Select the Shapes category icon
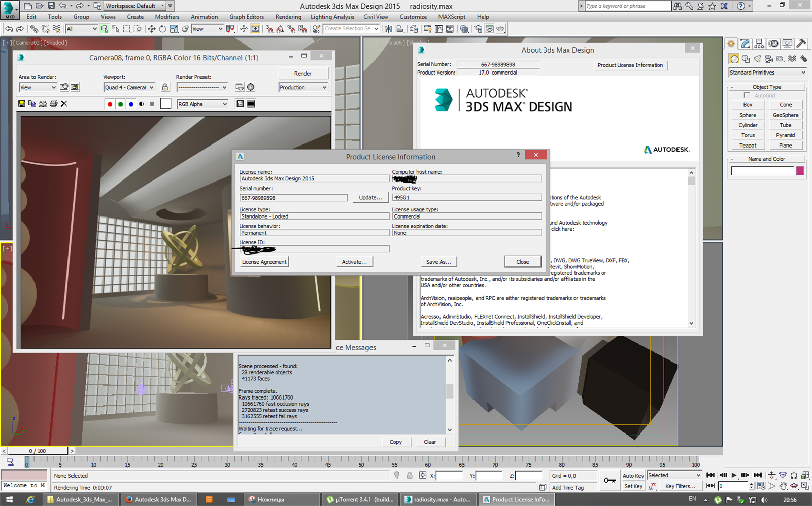 point(746,59)
